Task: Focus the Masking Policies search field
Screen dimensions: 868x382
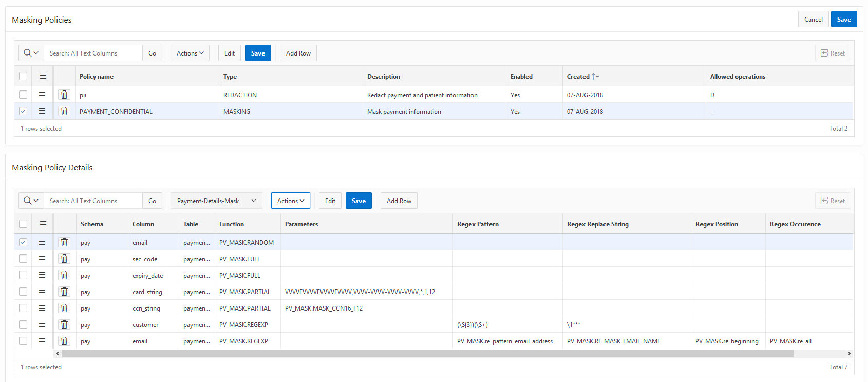Action: click(x=93, y=53)
